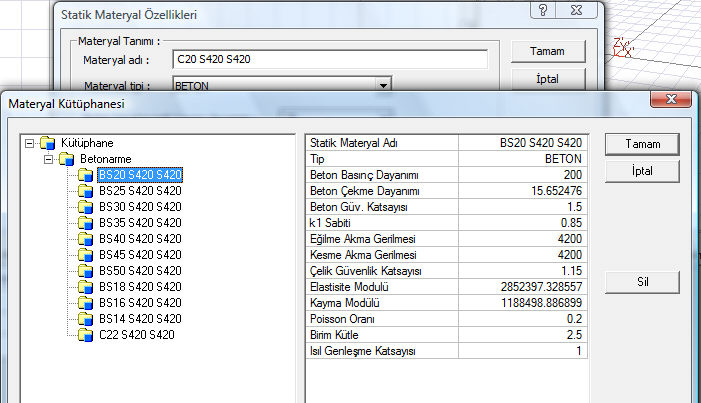Select the BS45 S420 S420 material

(x=140, y=255)
